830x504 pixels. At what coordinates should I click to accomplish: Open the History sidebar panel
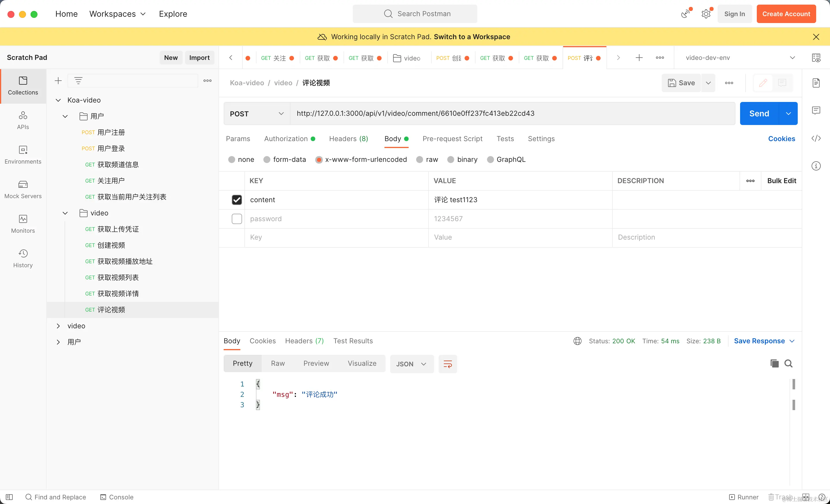point(23,258)
